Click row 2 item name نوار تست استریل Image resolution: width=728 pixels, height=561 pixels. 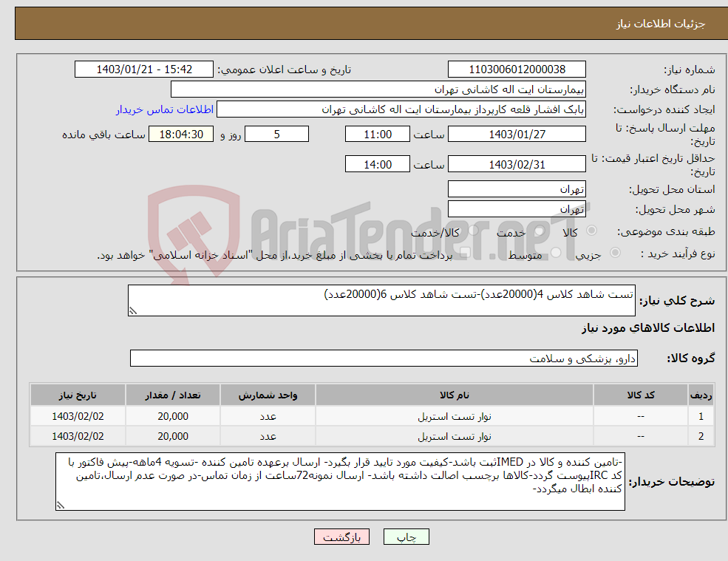click(x=455, y=437)
